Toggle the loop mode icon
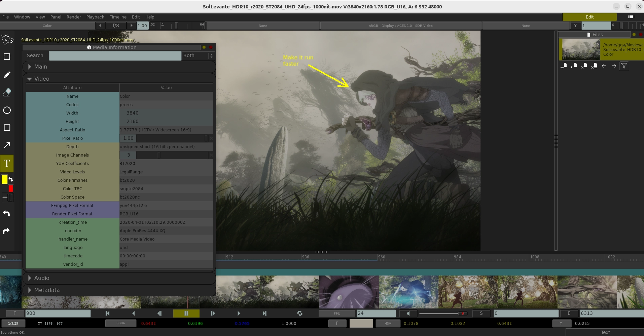This screenshot has width=644, height=336. (x=300, y=313)
